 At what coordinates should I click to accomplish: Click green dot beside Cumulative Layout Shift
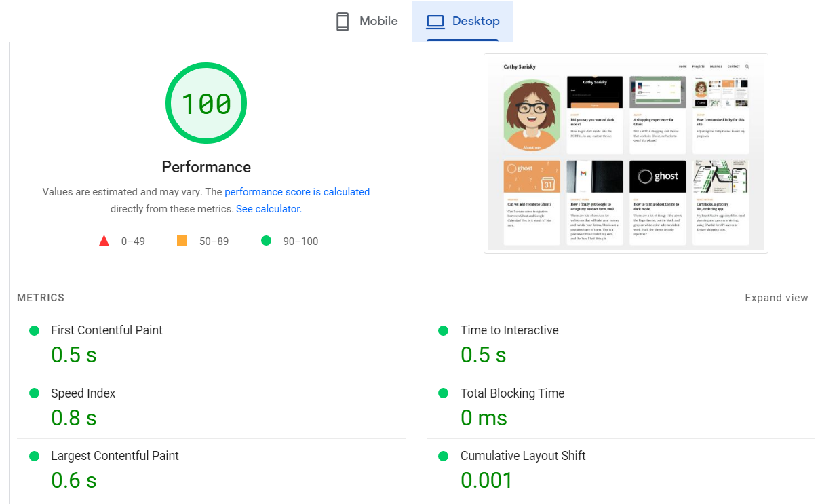click(x=444, y=456)
